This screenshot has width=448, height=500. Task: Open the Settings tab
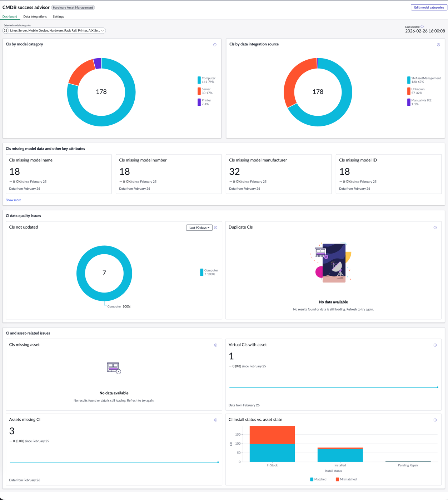[58, 16]
